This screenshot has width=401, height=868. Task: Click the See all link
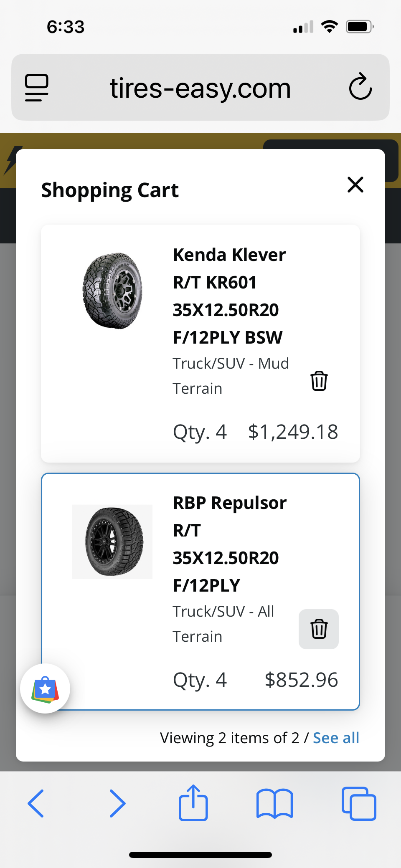336,738
